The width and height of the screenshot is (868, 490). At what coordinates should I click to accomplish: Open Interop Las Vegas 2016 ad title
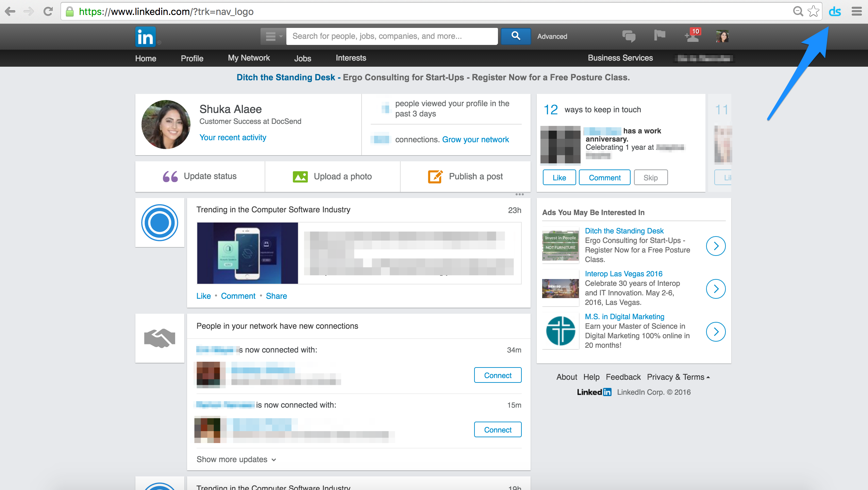tap(623, 274)
